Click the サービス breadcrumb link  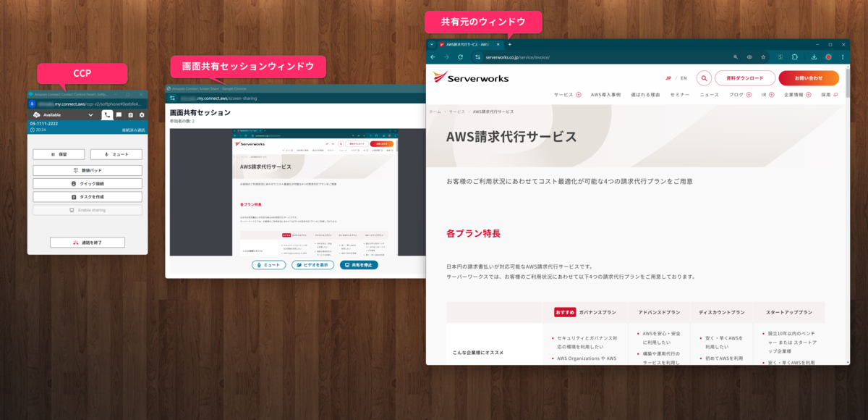456,112
